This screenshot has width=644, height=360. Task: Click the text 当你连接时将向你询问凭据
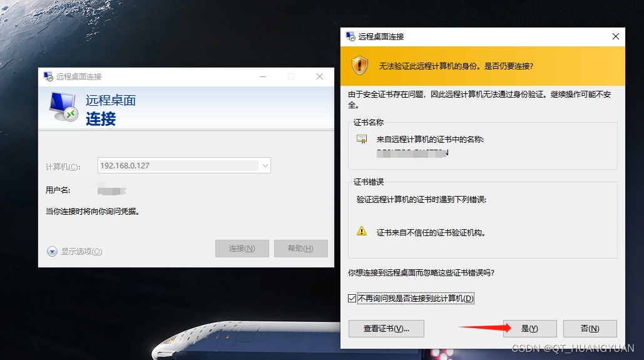[x=93, y=211]
